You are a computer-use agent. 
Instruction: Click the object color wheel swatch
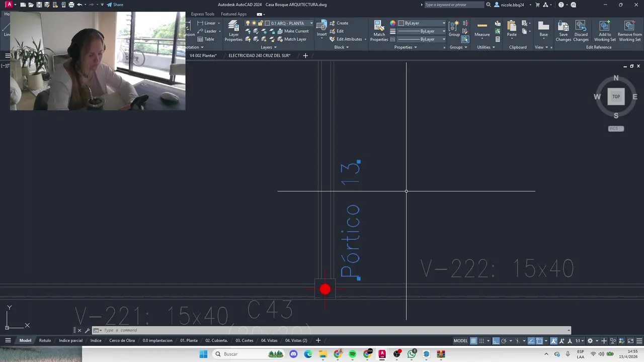tap(393, 23)
